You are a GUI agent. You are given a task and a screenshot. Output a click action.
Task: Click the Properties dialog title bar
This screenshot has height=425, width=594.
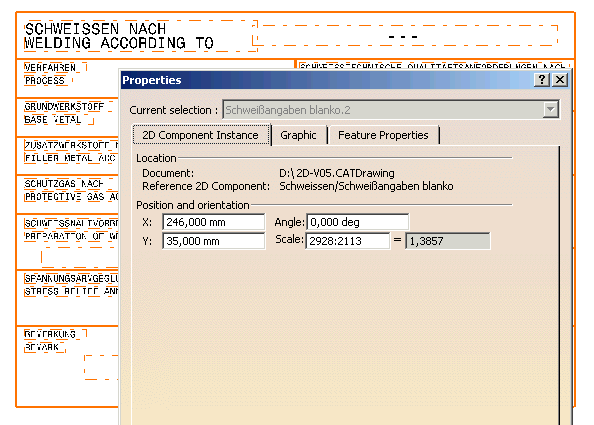(326, 80)
